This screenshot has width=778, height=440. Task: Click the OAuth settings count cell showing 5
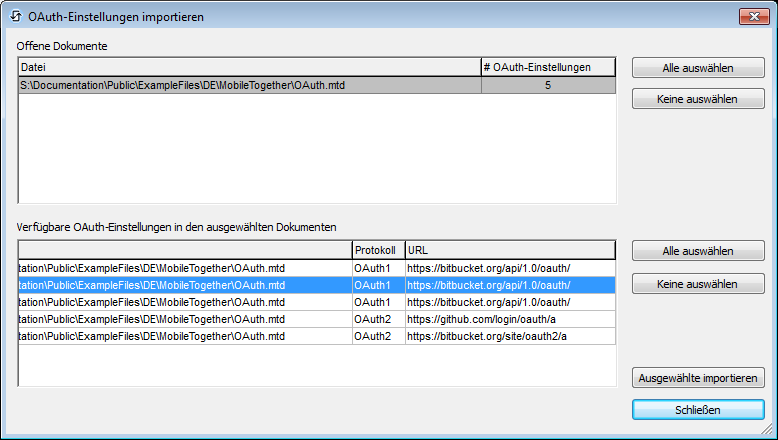point(548,85)
